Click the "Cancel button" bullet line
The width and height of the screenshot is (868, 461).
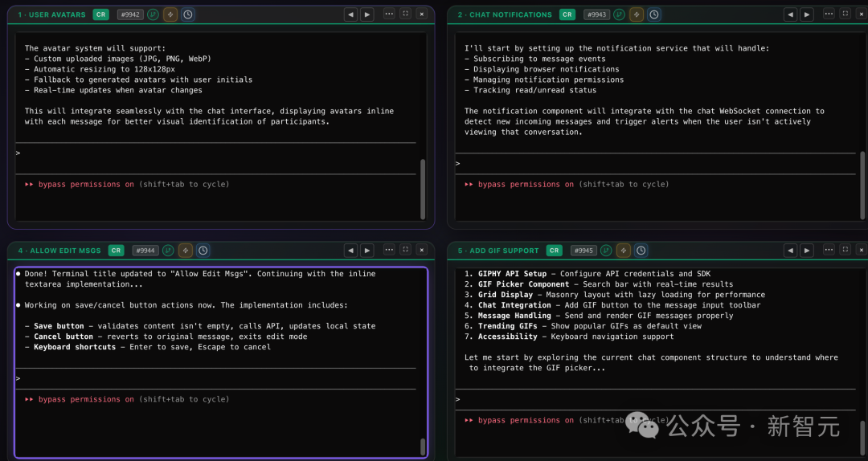(166, 337)
